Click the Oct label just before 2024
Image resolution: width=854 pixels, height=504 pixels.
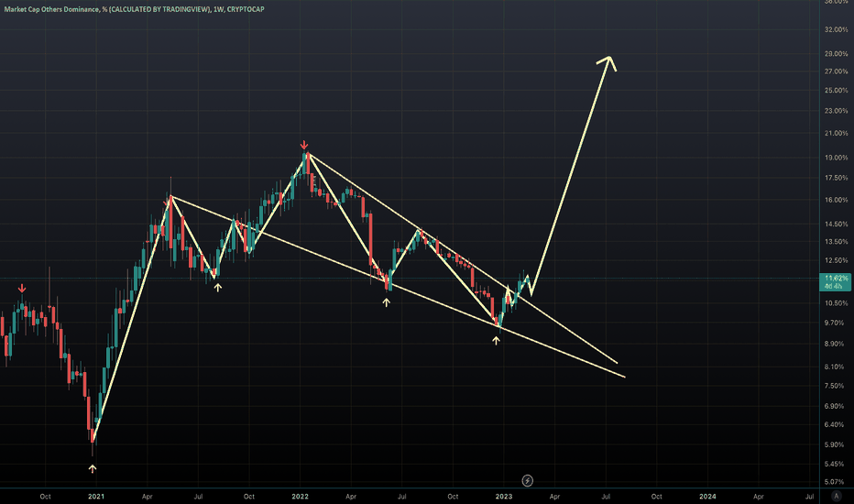(x=657, y=497)
